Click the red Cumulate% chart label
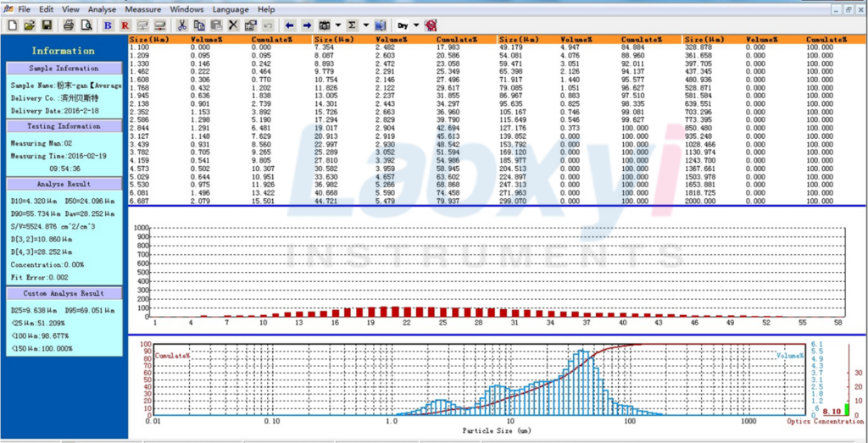Image resolution: width=868 pixels, height=443 pixels. [173, 356]
